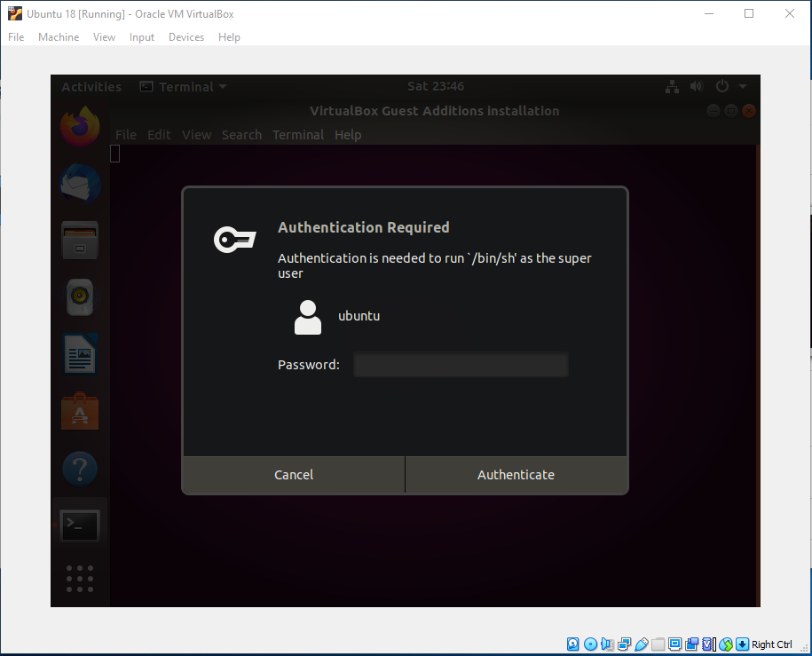Open the recording status icon
Image resolution: width=812 pixels, height=656 pixels.
tap(692, 644)
